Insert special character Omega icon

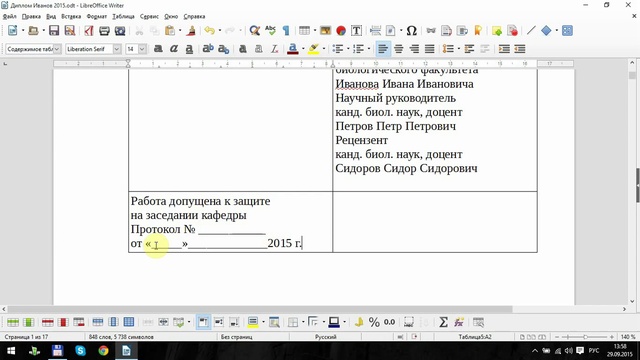pyautogui.click(x=411, y=31)
